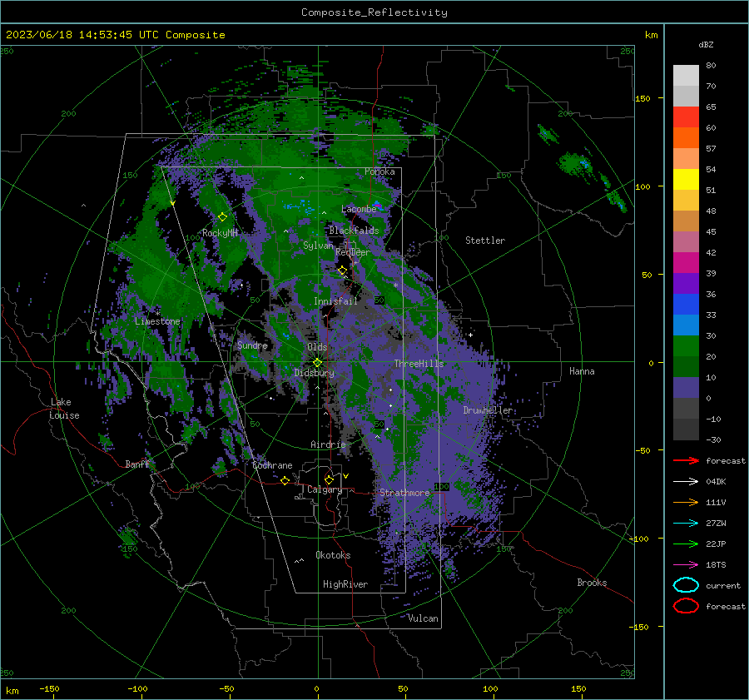Click the Cochrane label
The height and width of the screenshot is (700, 749).
click(272, 465)
